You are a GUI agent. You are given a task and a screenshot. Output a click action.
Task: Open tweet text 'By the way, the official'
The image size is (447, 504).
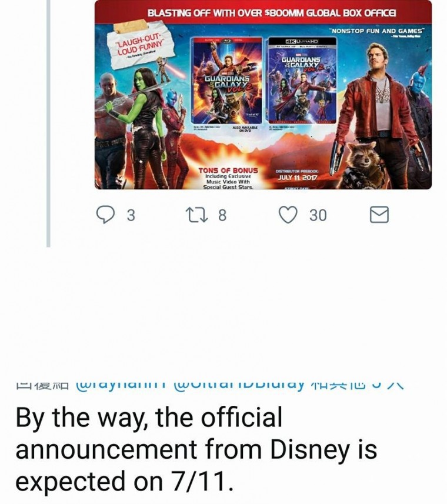click(x=149, y=418)
